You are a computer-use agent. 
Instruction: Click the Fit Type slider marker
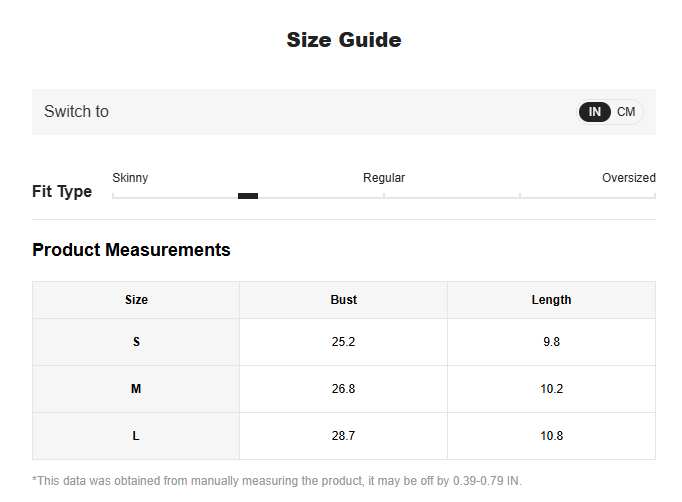pyautogui.click(x=248, y=196)
